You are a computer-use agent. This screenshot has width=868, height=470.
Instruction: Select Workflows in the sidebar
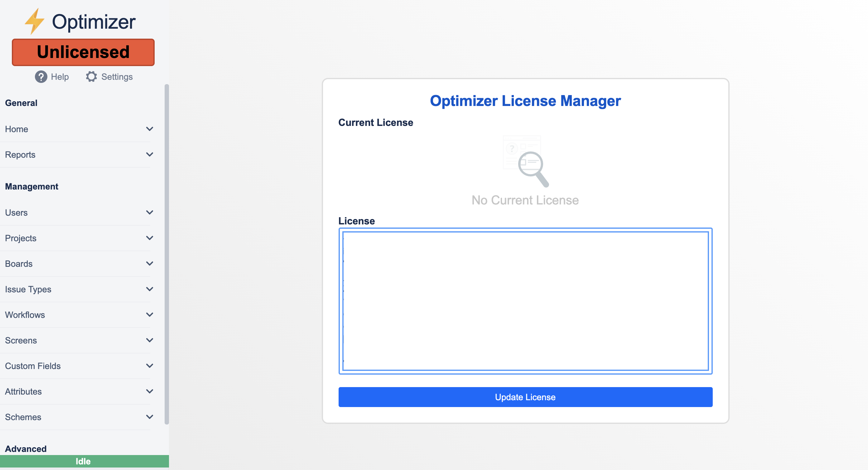point(25,315)
